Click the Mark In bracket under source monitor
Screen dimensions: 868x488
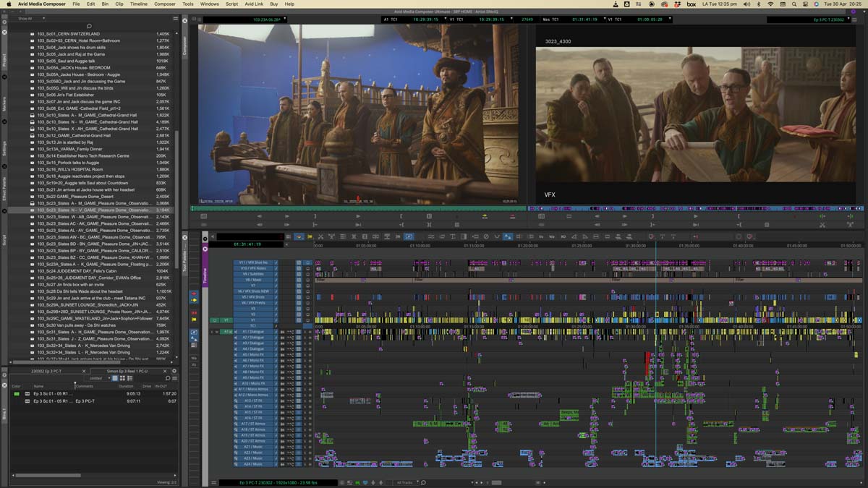[x=315, y=216]
